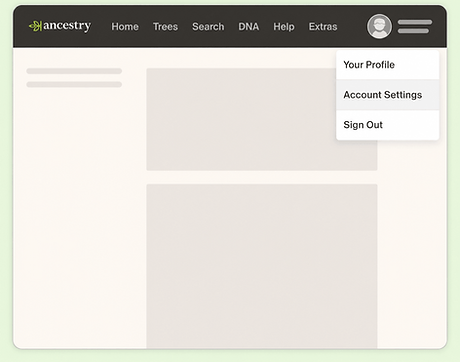Open the Extras menu
This screenshot has height=362, width=460.
(x=323, y=27)
